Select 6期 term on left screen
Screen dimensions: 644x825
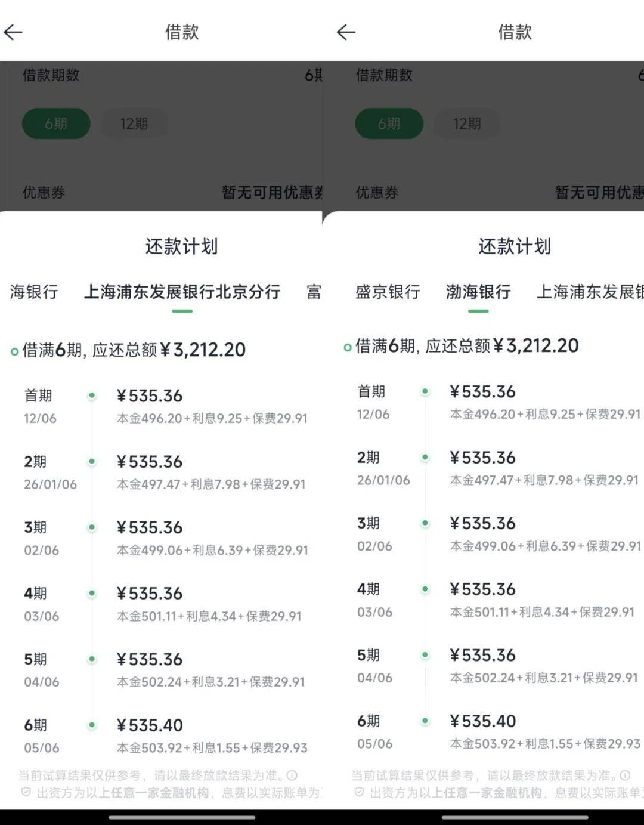tap(56, 123)
